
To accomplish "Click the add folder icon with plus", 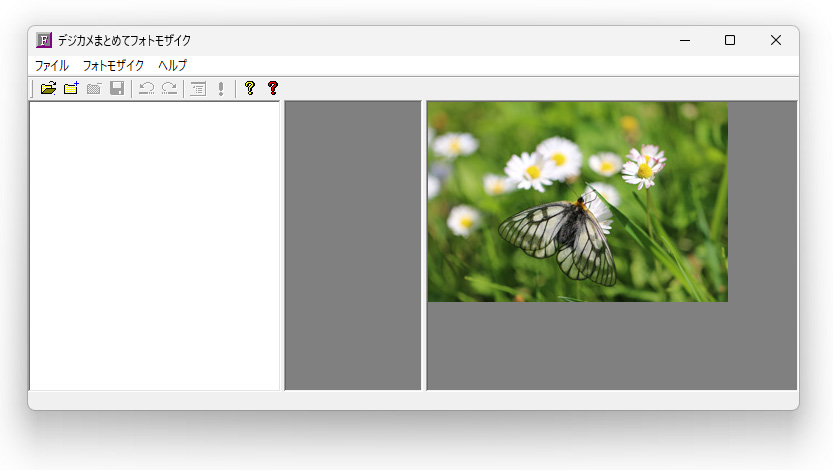I will click(x=71, y=88).
